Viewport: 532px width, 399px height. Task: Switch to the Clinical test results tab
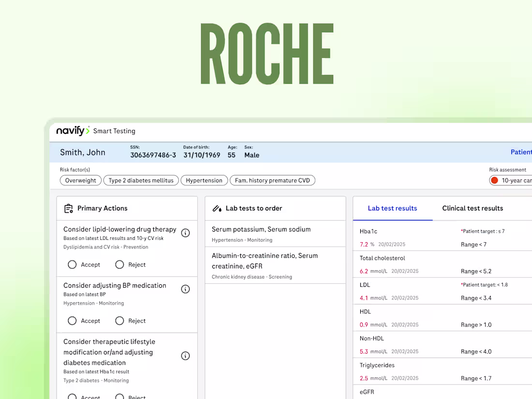point(473,208)
